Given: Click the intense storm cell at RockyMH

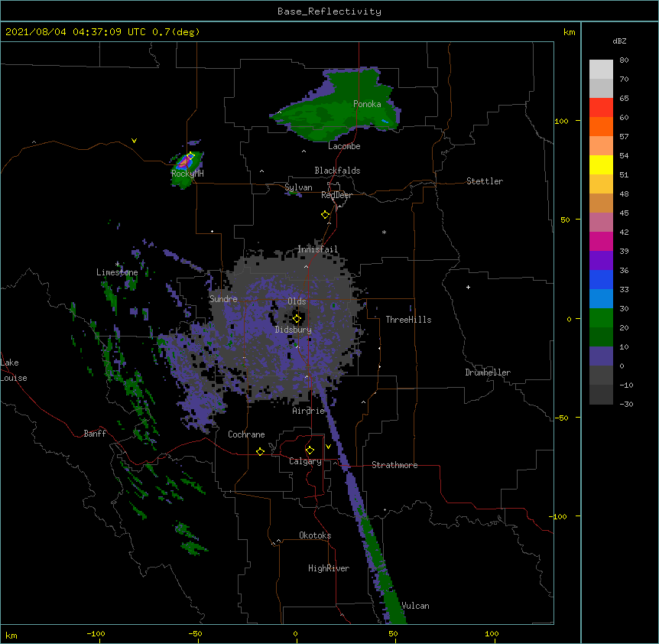Looking at the screenshot, I should pos(184,162).
